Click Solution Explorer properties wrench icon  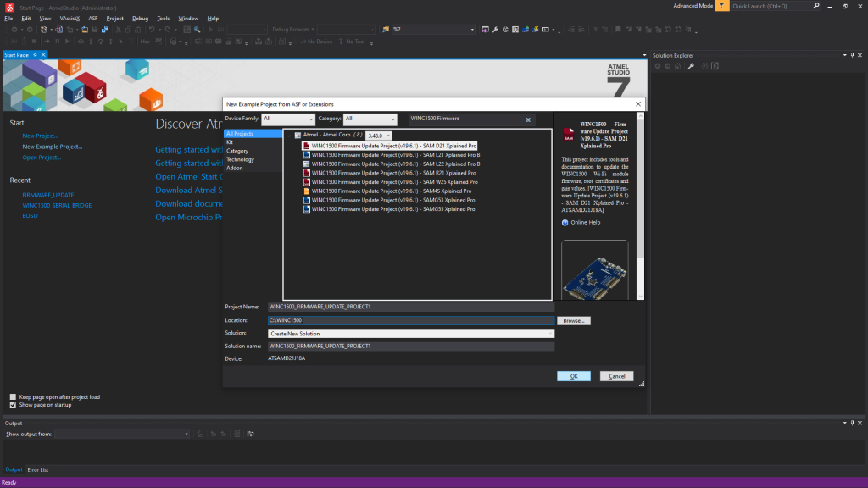[x=691, y=66]
